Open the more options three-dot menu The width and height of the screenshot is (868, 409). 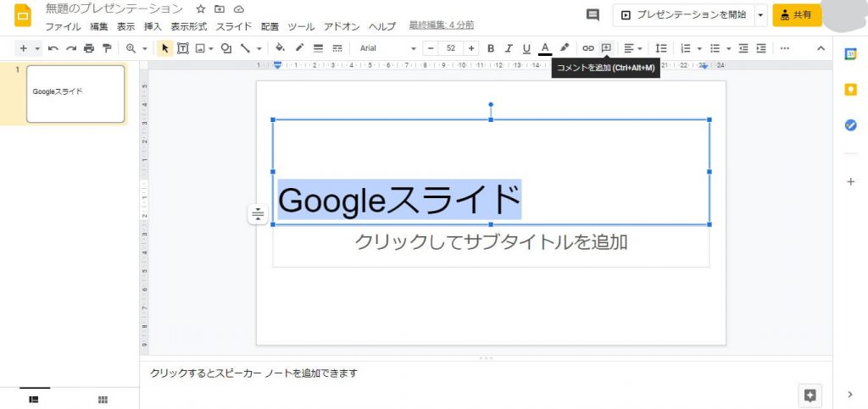click(784, 48)
